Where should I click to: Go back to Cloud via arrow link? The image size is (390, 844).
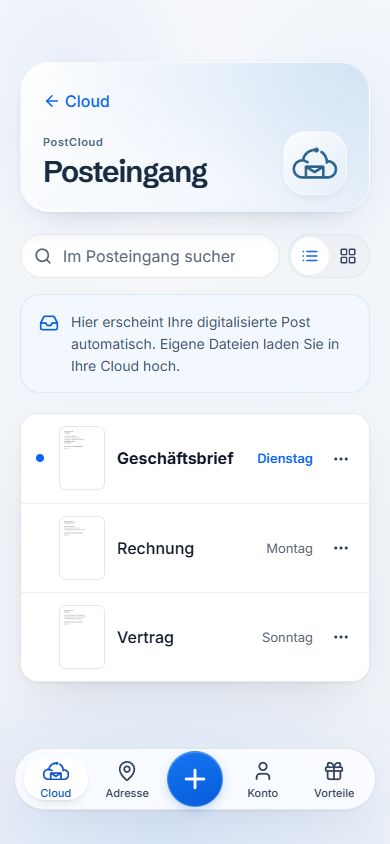click(x=77, y=101)
